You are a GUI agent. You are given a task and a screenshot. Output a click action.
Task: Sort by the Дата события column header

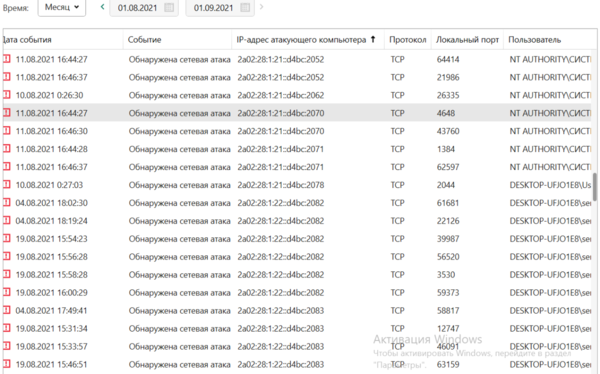coord(27,40)
